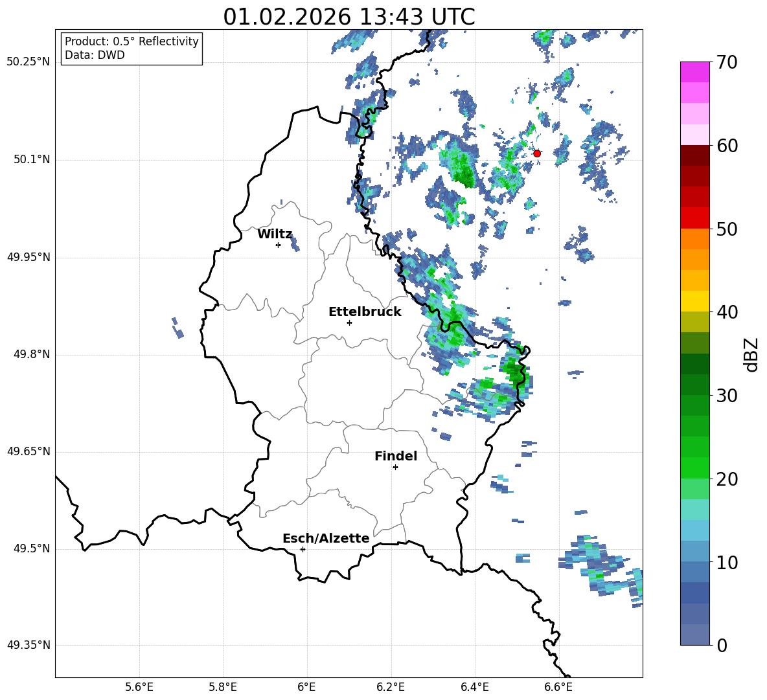Click the 6.2°E longitude label
Image resolution: width=767 pixels, height=700 pixels.
tap(391, 687)
